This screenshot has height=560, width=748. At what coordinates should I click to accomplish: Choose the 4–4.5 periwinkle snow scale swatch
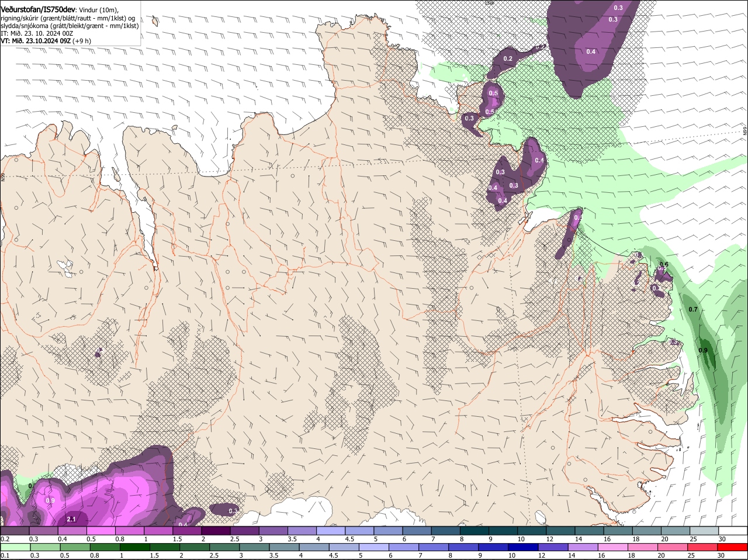[330, 530]
